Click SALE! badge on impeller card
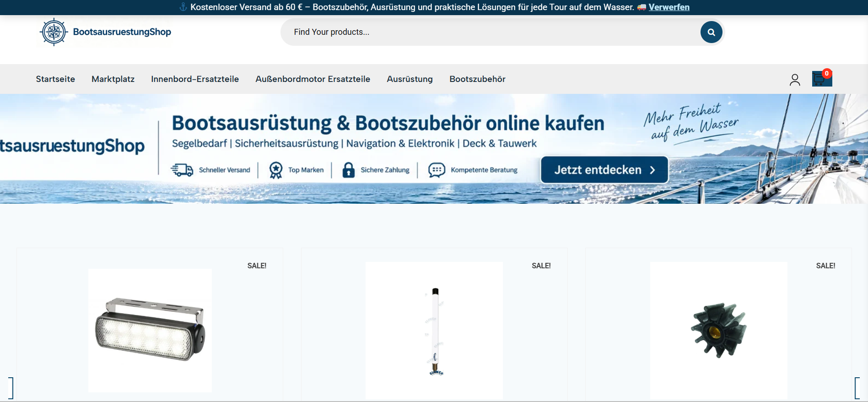Image resolution: width=868 pixels, height=402 pixels. click(x=826, y=266)
